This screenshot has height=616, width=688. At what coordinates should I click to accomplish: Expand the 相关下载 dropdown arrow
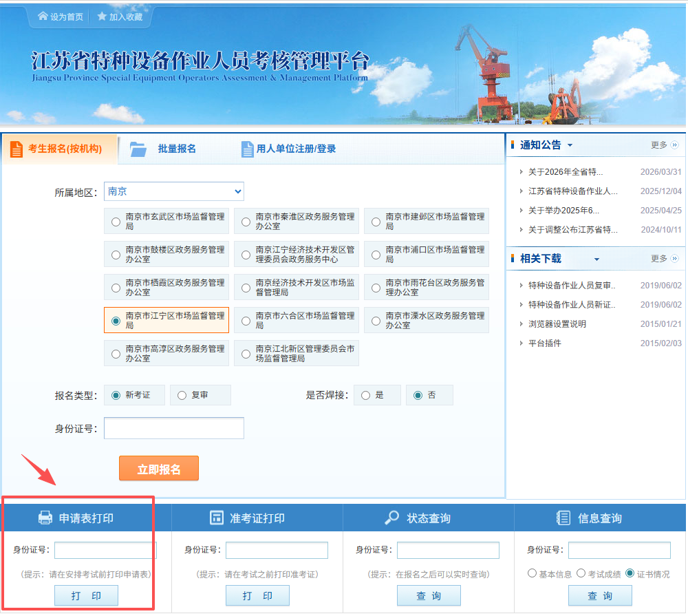tap(596, 259)
